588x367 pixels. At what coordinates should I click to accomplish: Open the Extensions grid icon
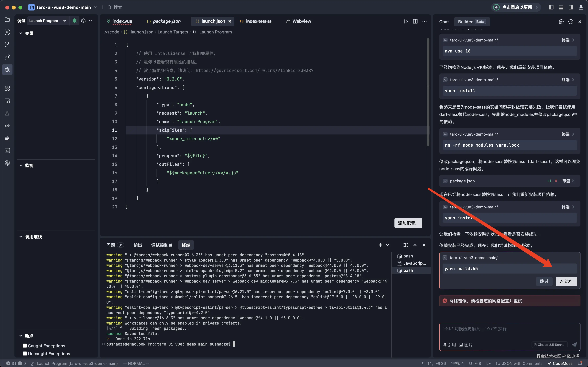tap(7, 88)
